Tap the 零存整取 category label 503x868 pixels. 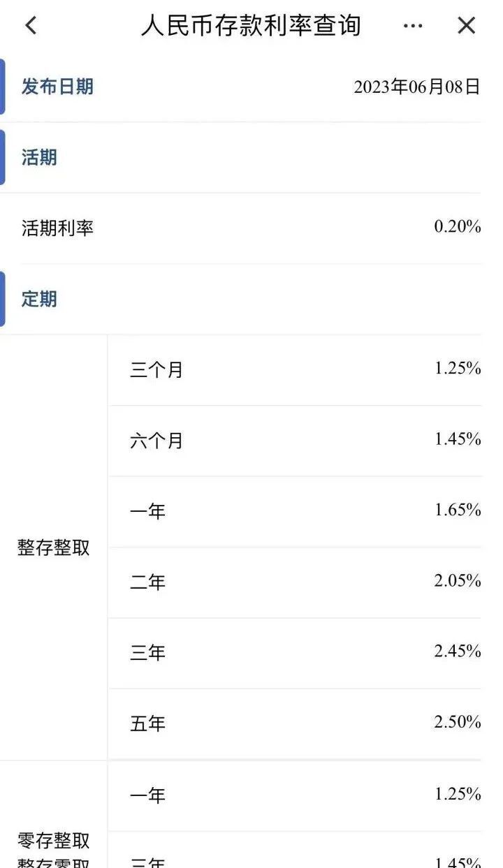click(54, 840)
